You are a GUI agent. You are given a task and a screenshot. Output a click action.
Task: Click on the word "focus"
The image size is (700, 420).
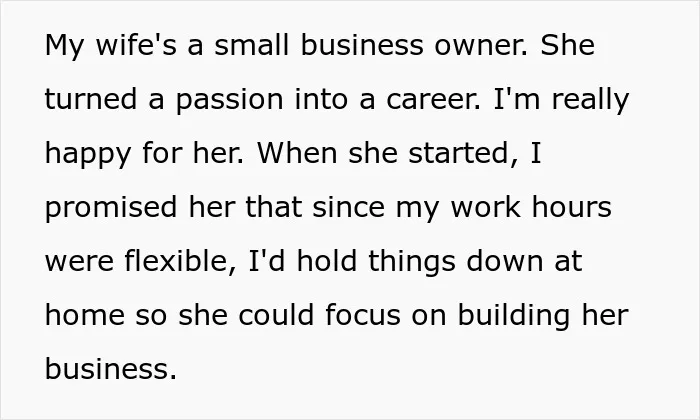[363, 315]
